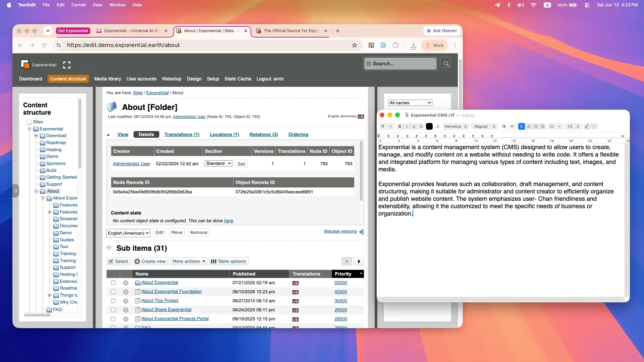
Task: Toggle bold formatting in TextEdit toolbar
Action: [399, 126]
